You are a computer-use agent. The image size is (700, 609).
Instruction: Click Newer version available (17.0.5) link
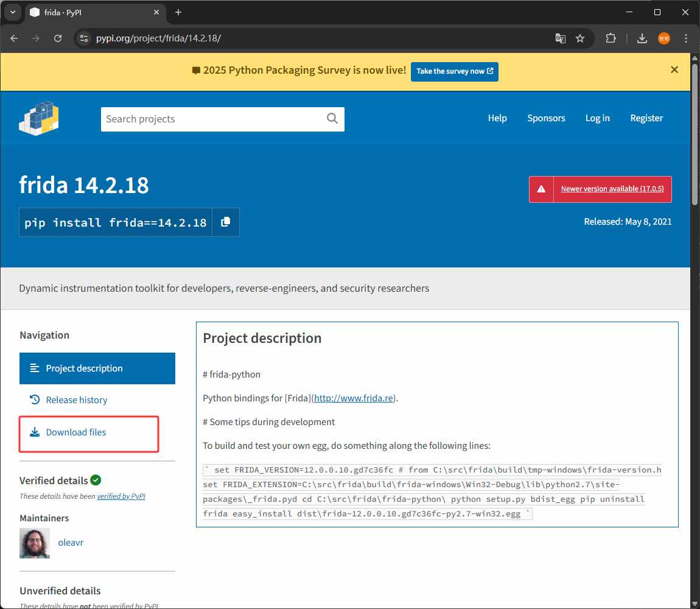[612, 189]
